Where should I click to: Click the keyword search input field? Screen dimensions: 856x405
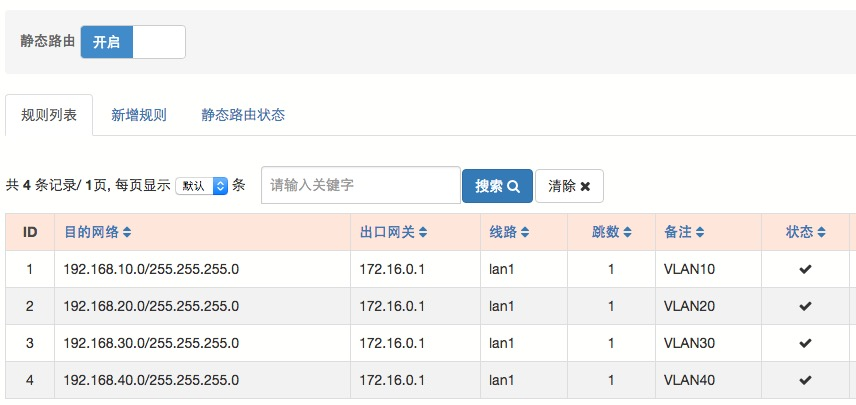pos(360,185)
